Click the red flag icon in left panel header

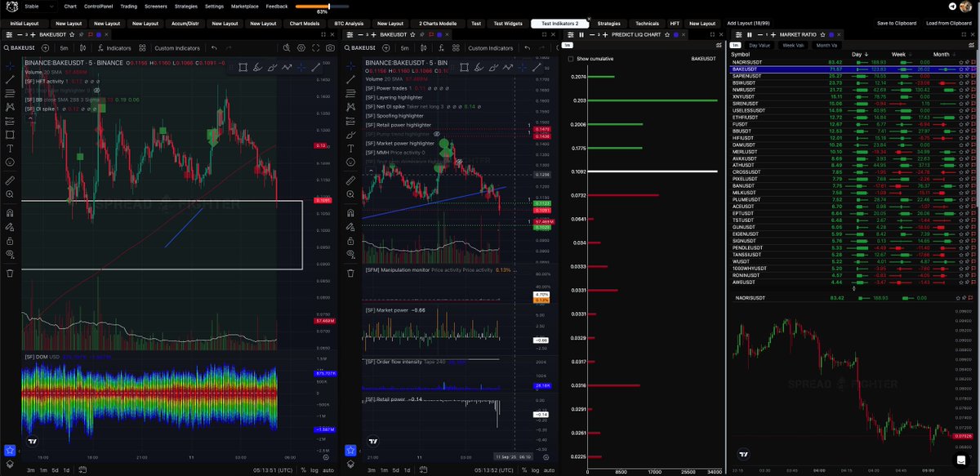89,35
